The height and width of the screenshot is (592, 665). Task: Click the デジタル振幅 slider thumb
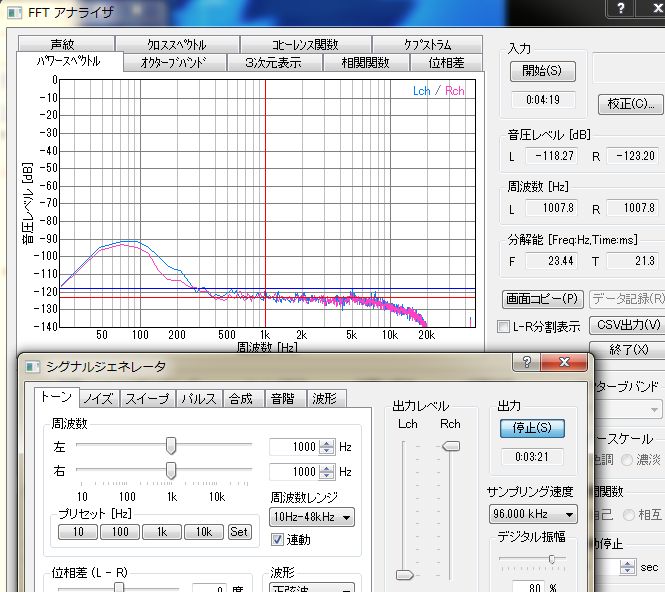pos(552,559)
